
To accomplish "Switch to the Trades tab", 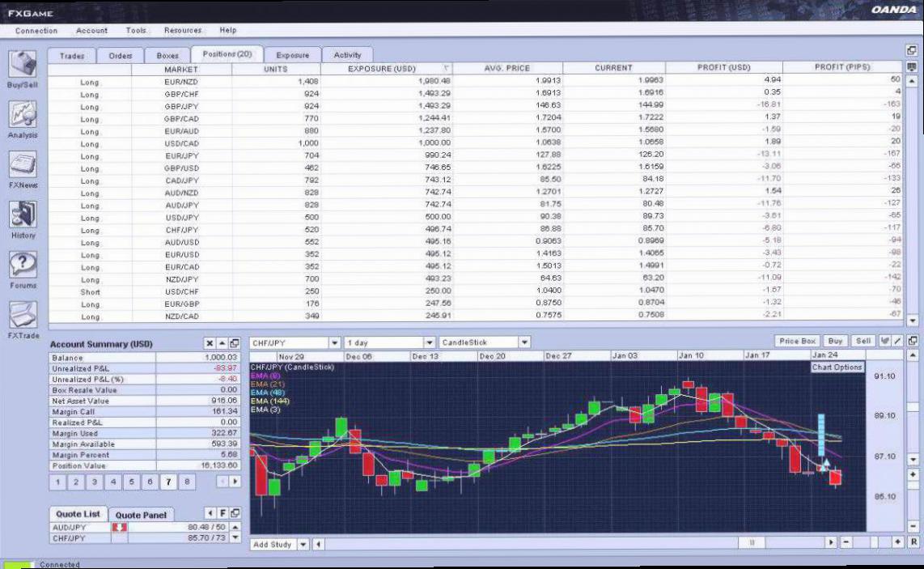I will pyautogui.click(x=72, y=55).
